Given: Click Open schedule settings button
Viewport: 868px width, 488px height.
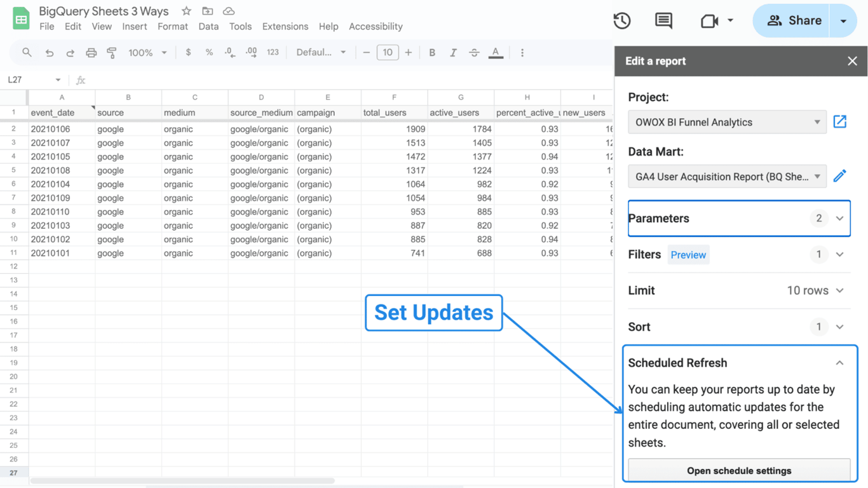Looking at the screenshot, I should [x=739, y=471].
